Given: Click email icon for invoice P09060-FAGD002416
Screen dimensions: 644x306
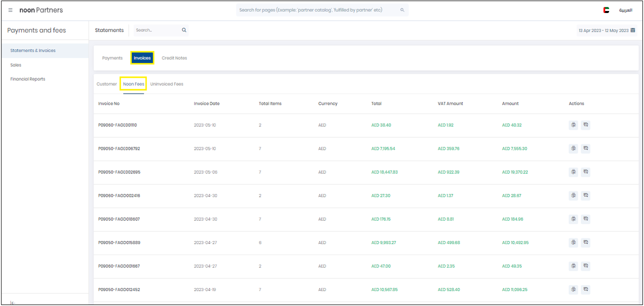Looking at the screenshot, I should tap(586, 196).
